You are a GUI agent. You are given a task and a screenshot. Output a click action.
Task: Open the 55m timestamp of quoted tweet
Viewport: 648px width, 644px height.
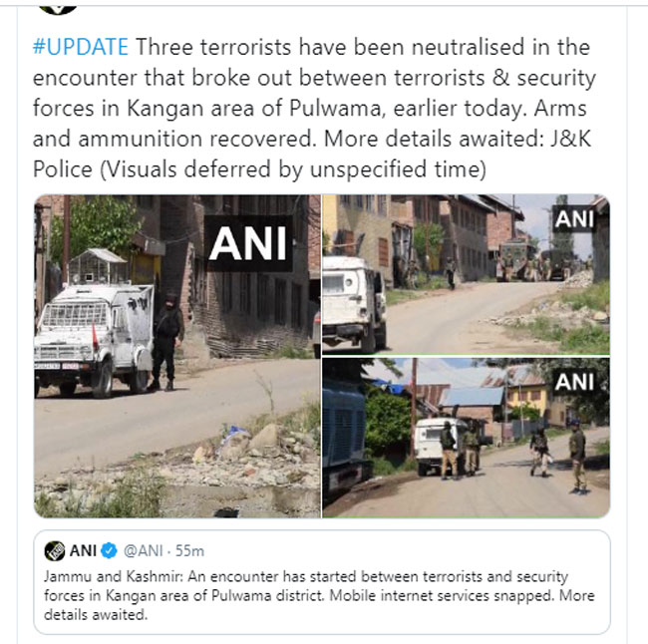(189, 551)
